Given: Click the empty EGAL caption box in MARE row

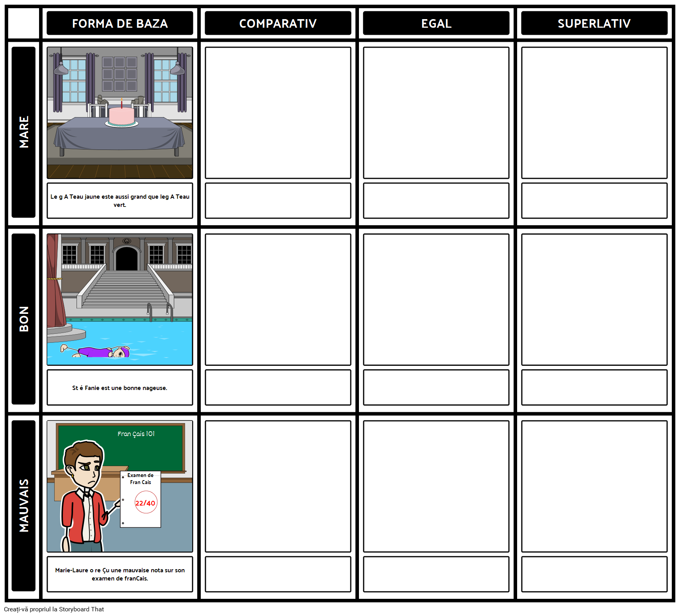Looking at the screenshot, I should tap(436, 201).
